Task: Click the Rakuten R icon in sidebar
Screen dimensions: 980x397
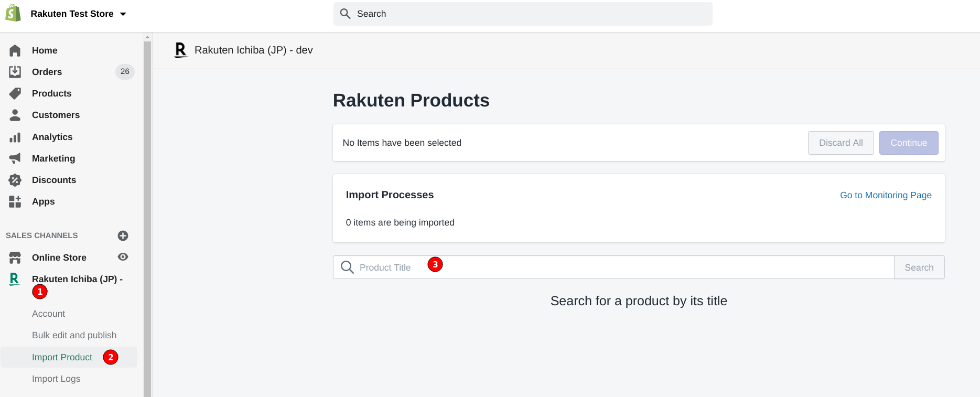Action: click(15, 279)
